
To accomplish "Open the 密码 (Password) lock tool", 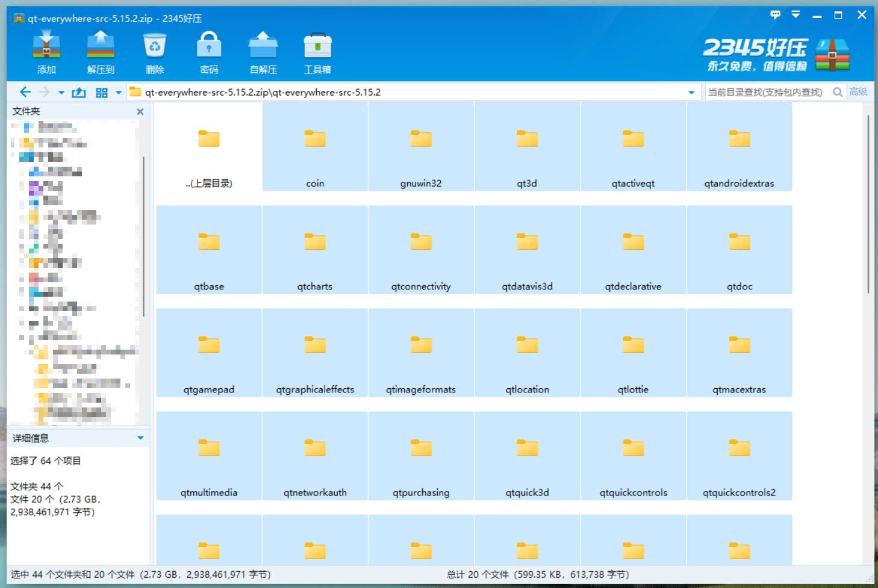I will pos(209,52).
